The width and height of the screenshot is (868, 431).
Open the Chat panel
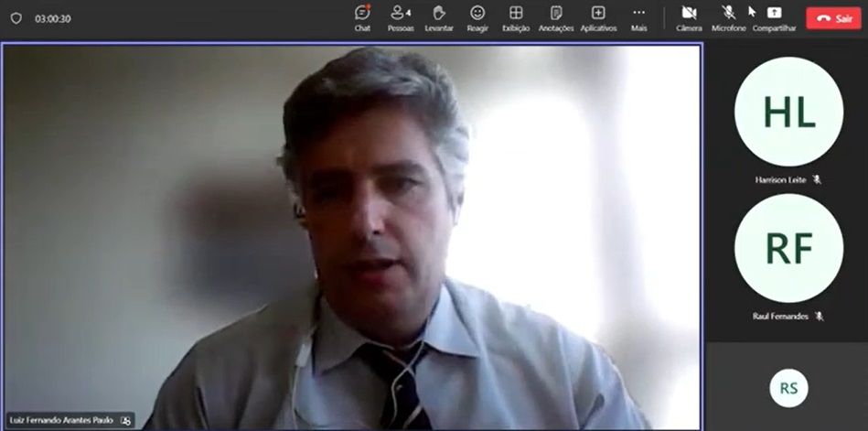pyautogui.click(x=362, y=16)
